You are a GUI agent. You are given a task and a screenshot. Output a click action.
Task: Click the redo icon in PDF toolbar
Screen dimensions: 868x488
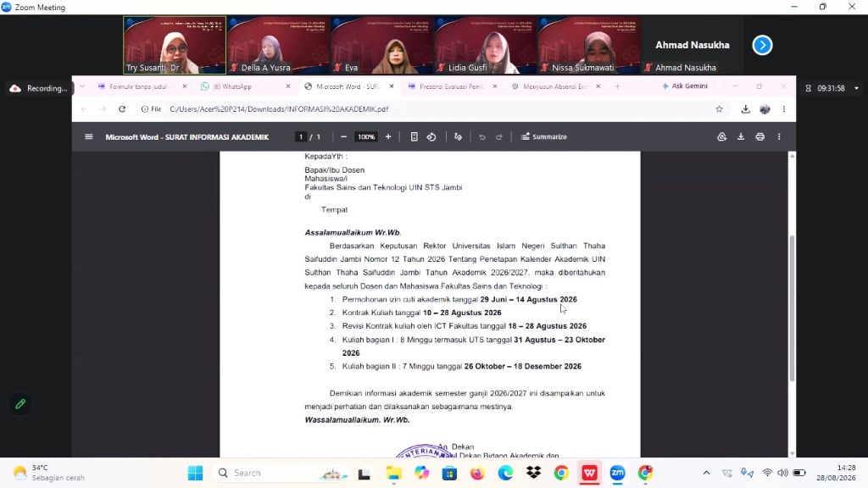498,136
